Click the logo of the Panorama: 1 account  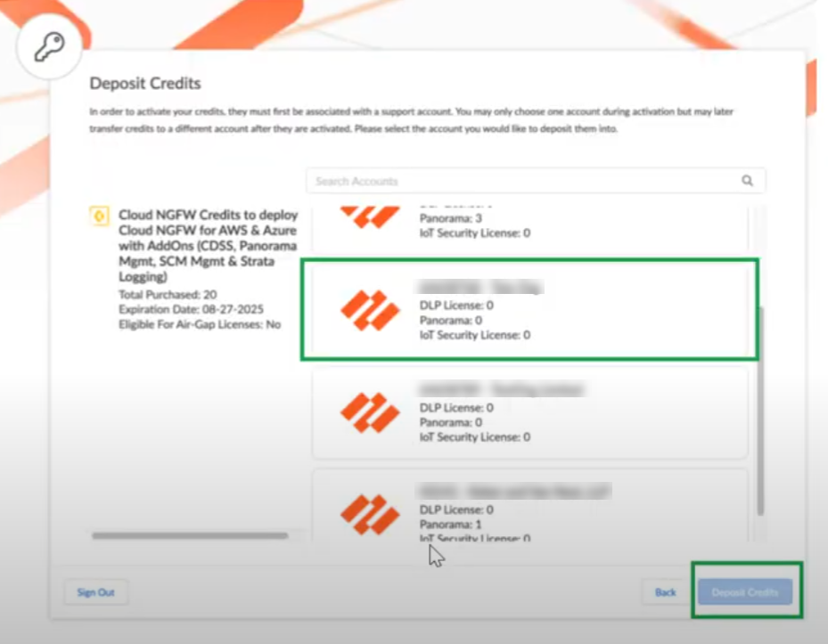[x=370, y=514]
